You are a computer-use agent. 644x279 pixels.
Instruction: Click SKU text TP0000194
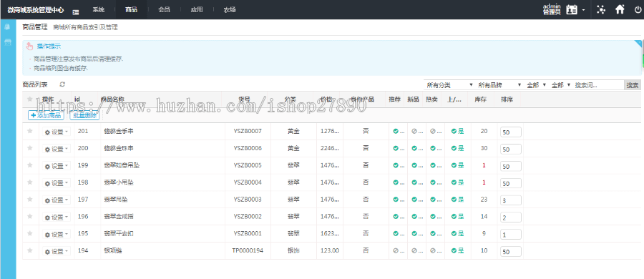pos(248,250)
